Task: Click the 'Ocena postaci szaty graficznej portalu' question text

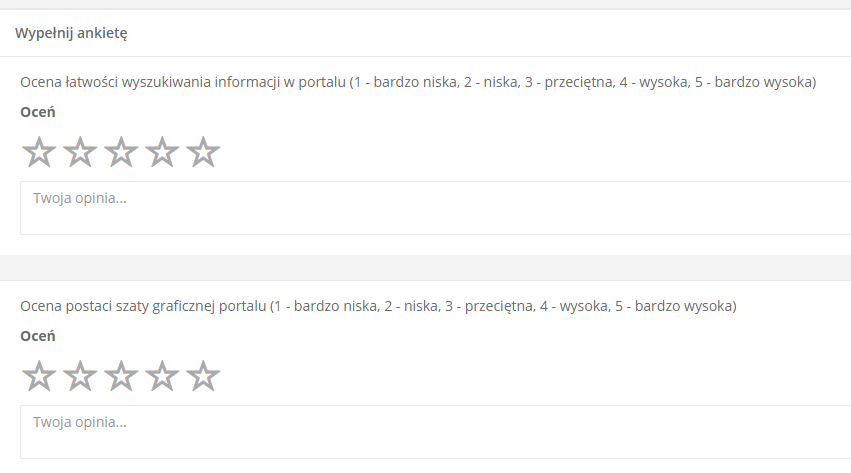Action: [x=143, y=306]
